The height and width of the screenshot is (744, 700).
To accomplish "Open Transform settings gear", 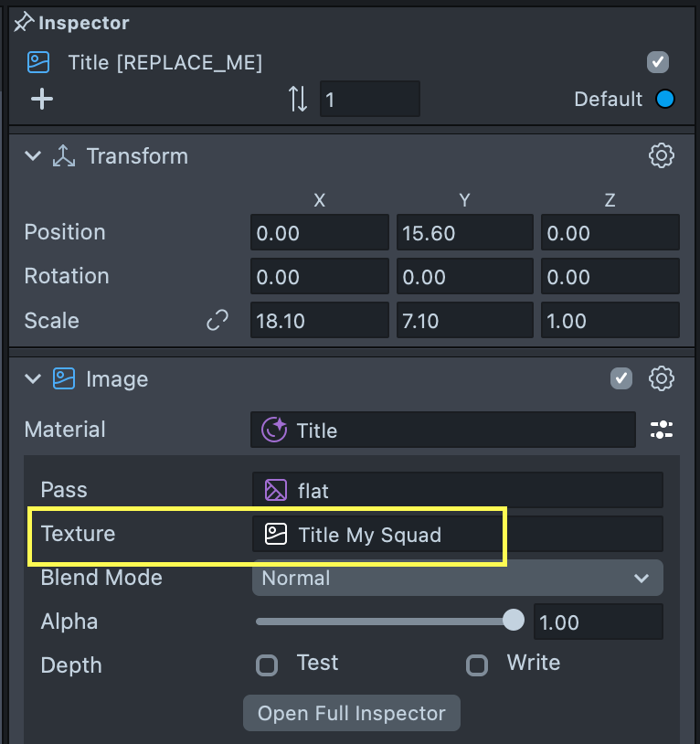I will click(661, 156).
